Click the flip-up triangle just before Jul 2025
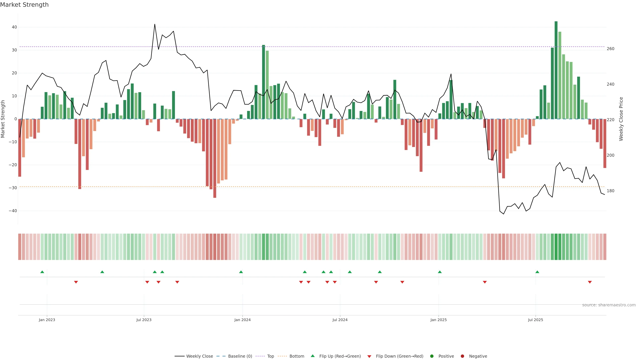The height and width of the screenshot is (362, 644). click(537, 272)
